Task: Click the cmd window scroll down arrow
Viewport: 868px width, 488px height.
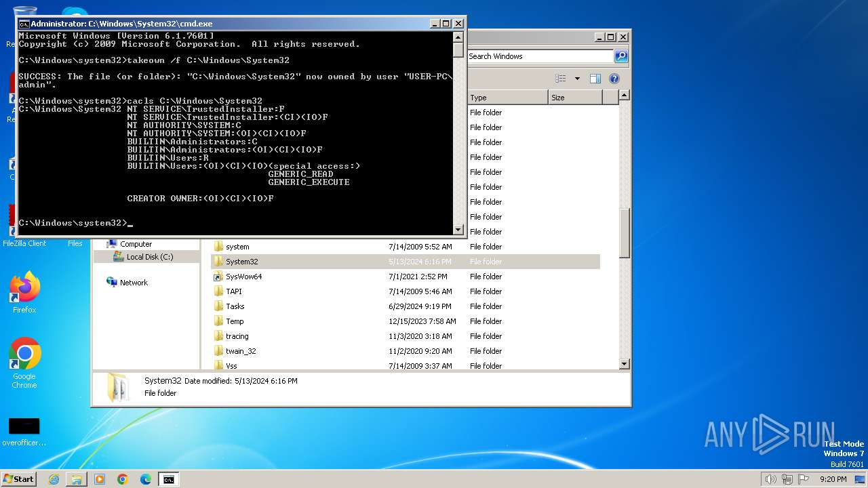Action: [x=458, y=230]
